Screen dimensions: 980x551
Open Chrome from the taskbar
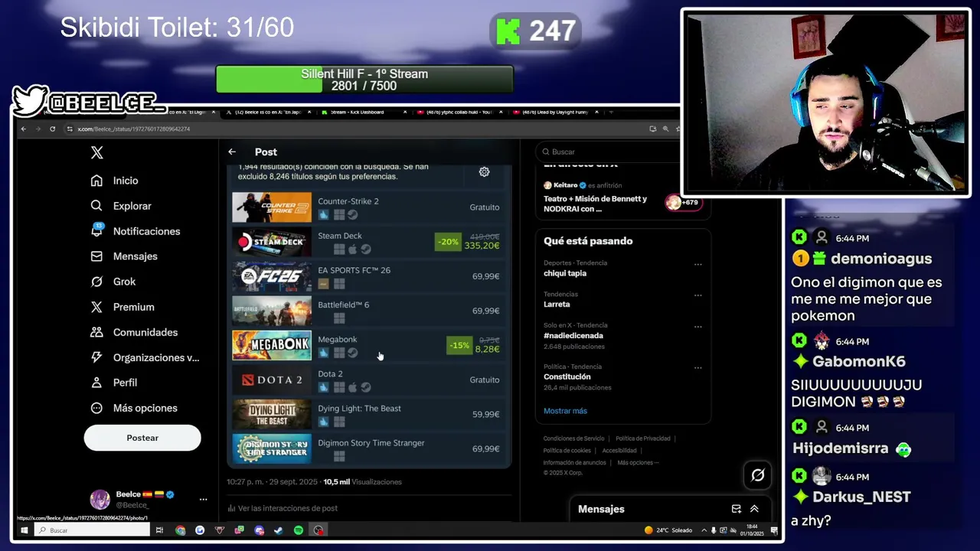pos(180,530)
